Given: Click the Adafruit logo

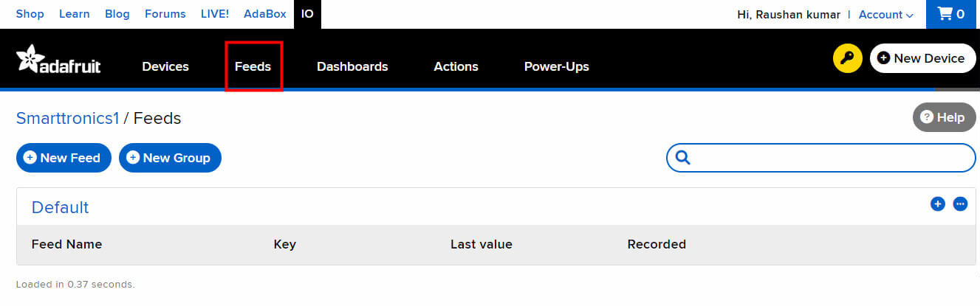Looking at the screenshot, I should (x=58, y=60).
